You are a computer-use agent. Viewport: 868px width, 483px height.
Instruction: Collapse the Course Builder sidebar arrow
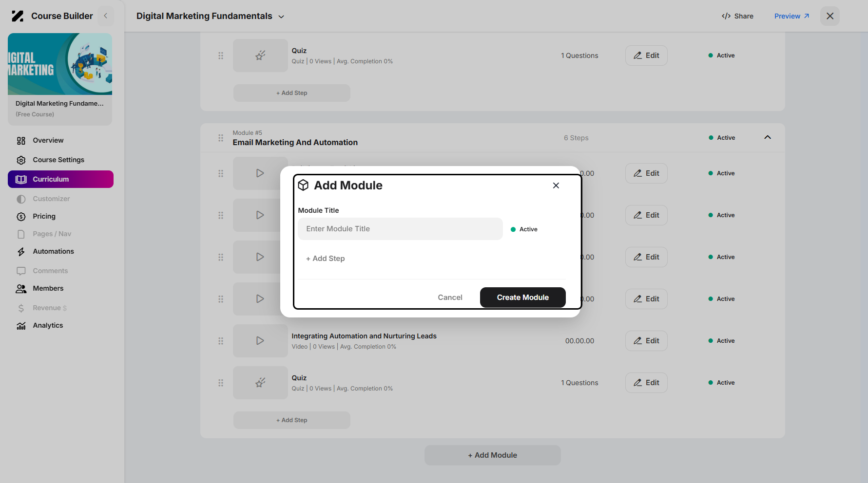[106, 16]
